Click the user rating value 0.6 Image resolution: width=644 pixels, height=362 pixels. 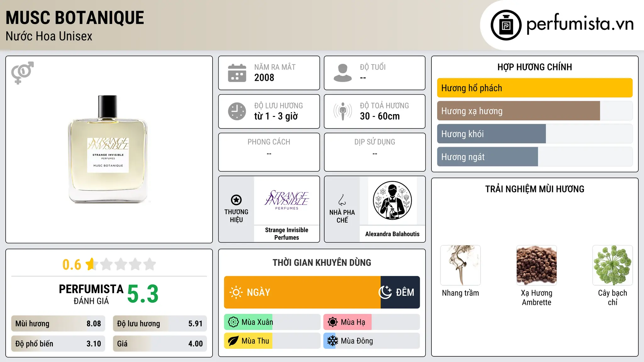tap(72, 265)
